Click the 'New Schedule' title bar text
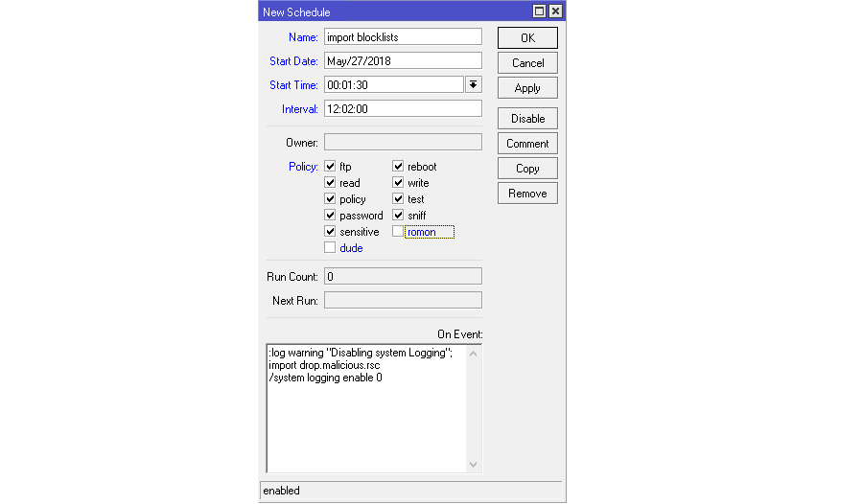The height and width of the screenshot is (504, 863). point(296,12)
